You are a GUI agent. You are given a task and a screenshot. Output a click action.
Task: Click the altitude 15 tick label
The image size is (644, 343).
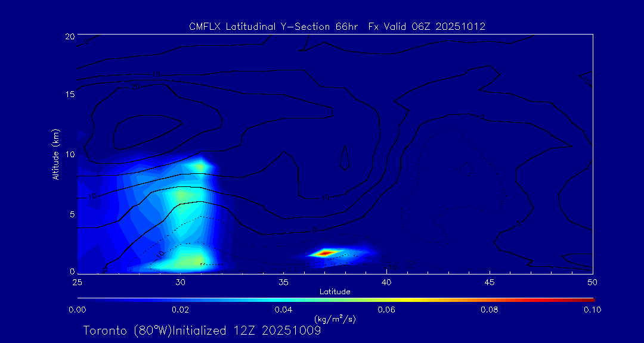point(69,95)
